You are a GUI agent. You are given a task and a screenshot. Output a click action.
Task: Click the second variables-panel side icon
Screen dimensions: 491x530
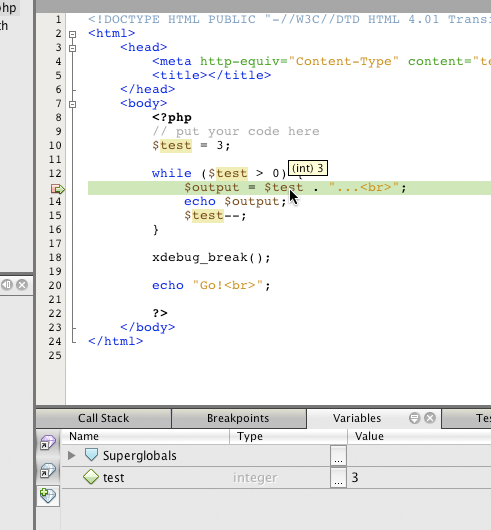click(x=48, y=470)
